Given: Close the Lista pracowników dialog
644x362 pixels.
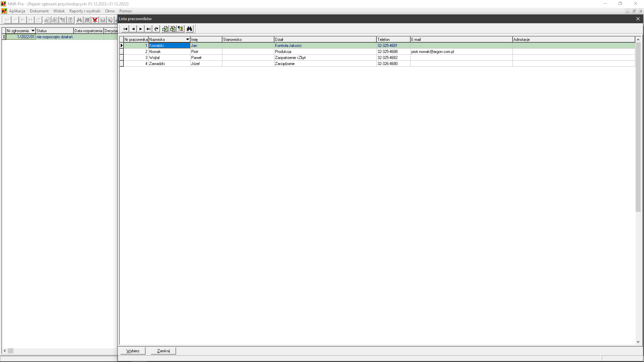Looking at the screenshot, I should [x=638, y=19].
